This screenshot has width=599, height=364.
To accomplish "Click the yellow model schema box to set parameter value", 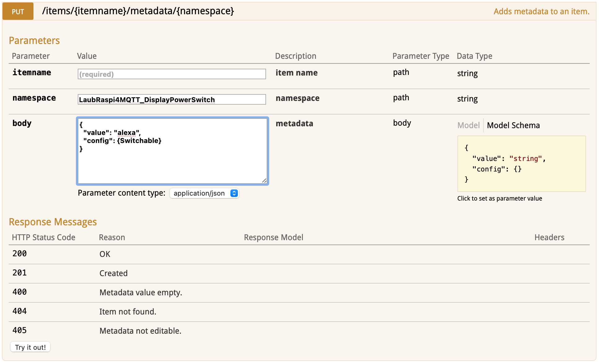I will point(521,164).
